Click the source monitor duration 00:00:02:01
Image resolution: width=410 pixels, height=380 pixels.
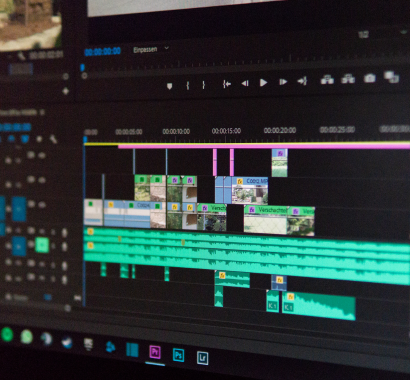(46, 55)
